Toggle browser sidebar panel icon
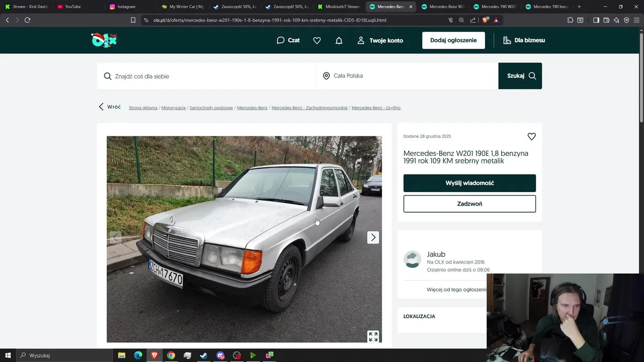The width and height of the screenshot is (644, 362). click(596, 20)
